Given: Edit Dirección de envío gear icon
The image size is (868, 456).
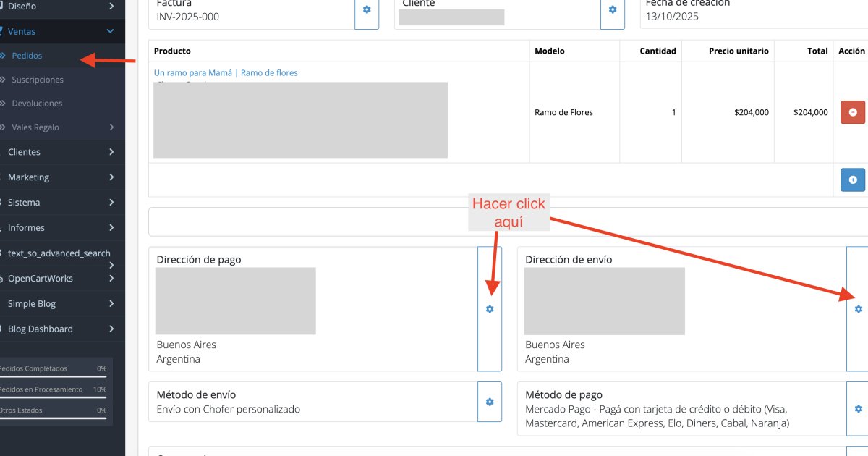Looking at the screenshot, I should 858,309.
